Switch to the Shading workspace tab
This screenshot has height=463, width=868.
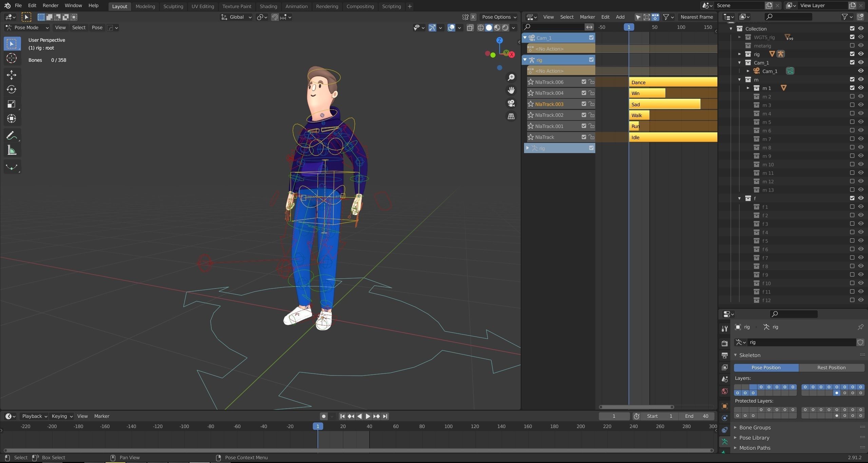point(268,6)
